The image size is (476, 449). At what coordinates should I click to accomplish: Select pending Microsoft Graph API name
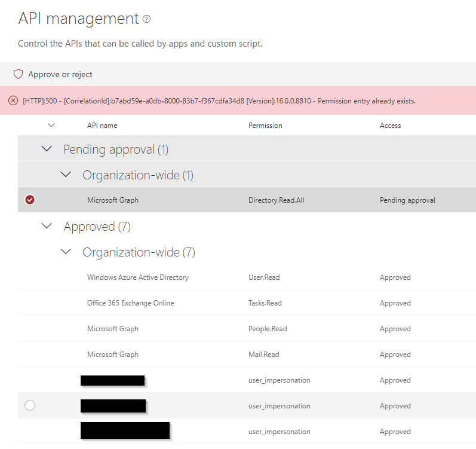point(113,200)
